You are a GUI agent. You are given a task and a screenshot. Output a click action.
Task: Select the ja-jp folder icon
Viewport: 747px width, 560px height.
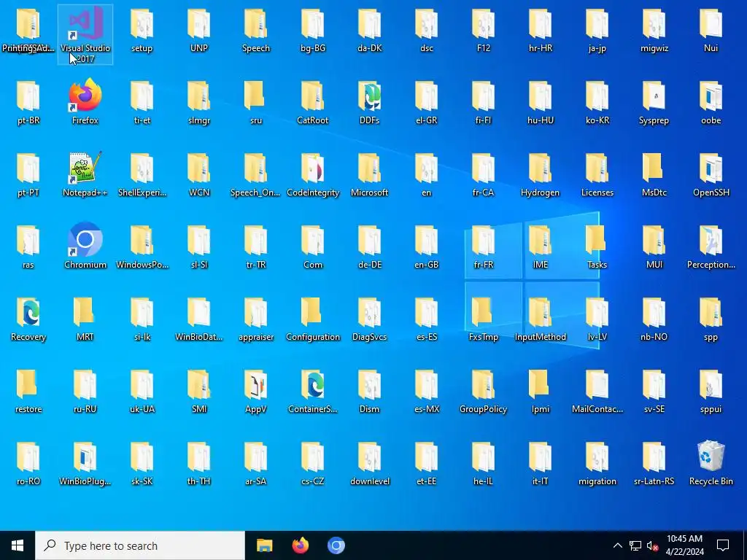[x=597, y=29]
